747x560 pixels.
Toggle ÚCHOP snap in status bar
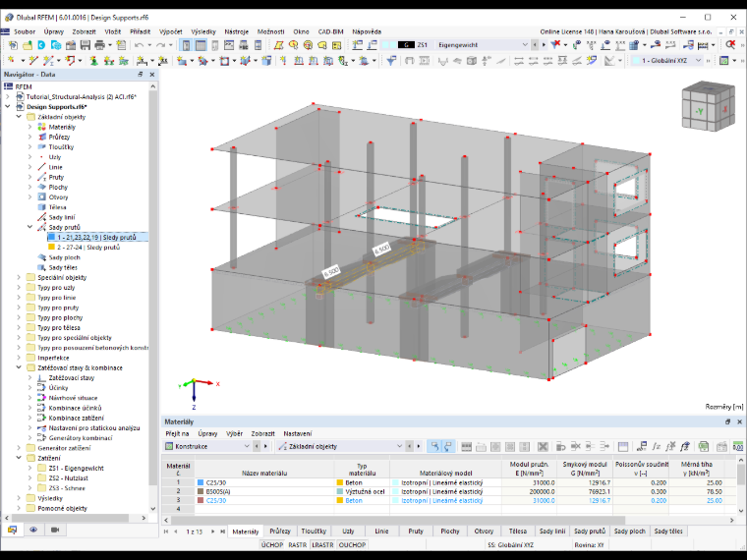coord(272,544)
